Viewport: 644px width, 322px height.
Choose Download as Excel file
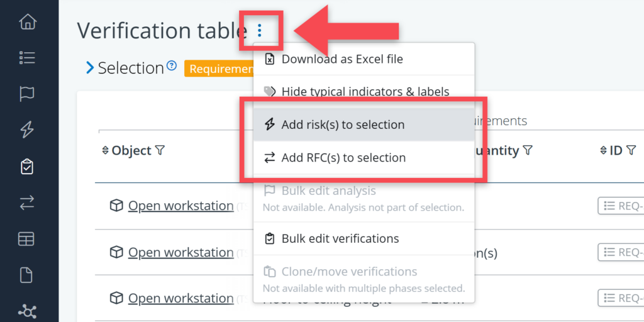[341, 59]
